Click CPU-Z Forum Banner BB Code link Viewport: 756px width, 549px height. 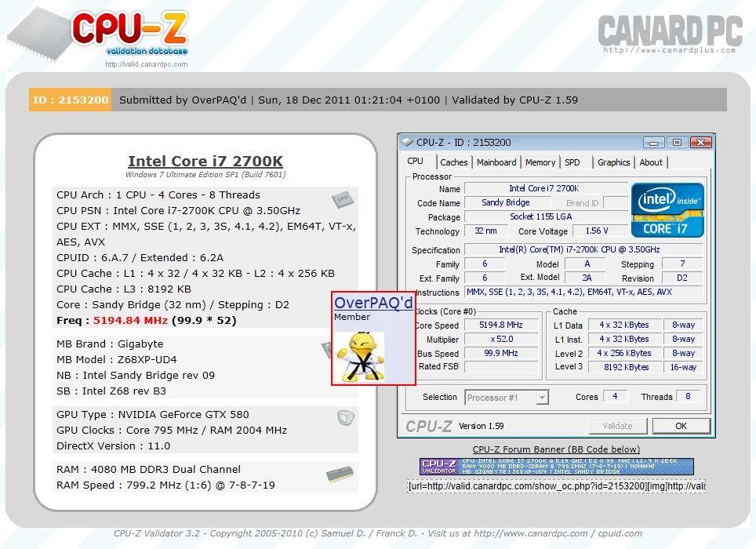(556, 449)
